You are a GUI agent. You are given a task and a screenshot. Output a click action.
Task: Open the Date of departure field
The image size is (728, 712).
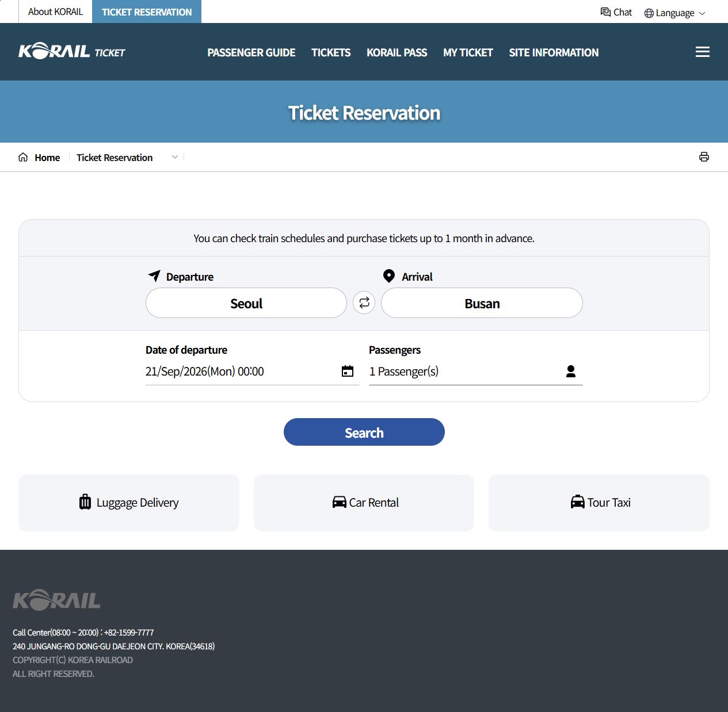(x=252, y=372)
